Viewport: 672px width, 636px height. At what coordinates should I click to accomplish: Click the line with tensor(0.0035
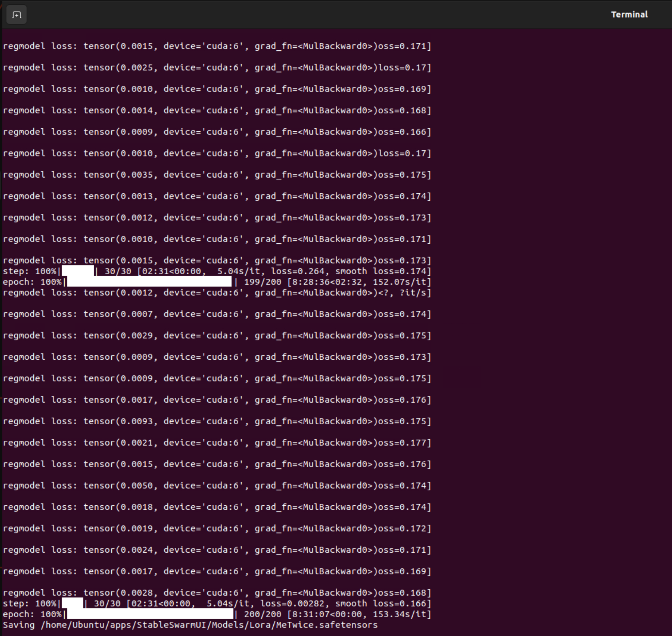217,175
